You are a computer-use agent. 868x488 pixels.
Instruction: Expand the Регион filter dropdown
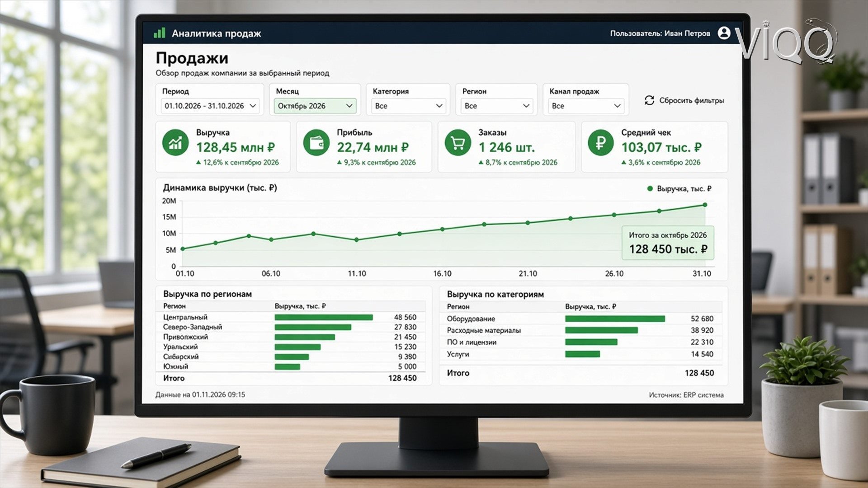[x=497, y=106]
